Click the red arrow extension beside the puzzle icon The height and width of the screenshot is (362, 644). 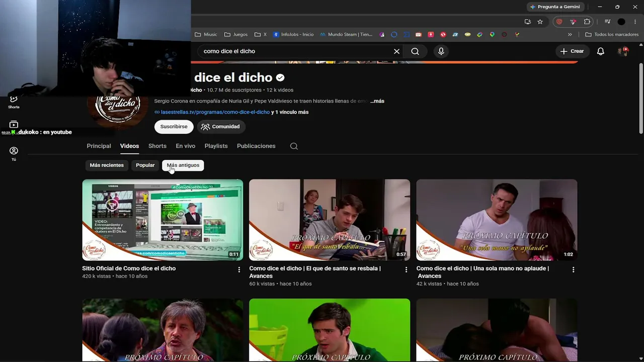(x=573, y=22)
